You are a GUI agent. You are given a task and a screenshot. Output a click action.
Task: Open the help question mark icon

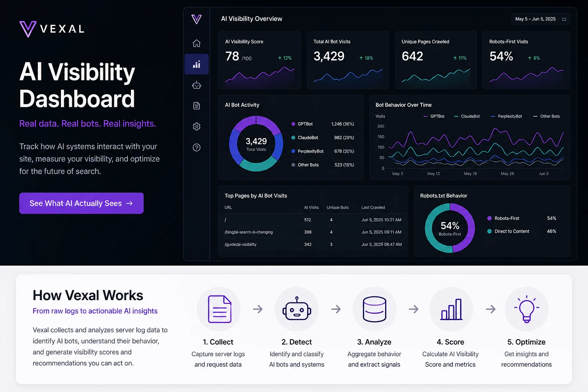click(196, 147)
